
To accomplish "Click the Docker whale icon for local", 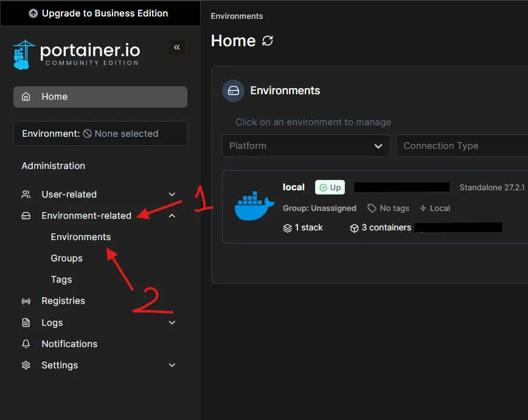I will (251, 207).
